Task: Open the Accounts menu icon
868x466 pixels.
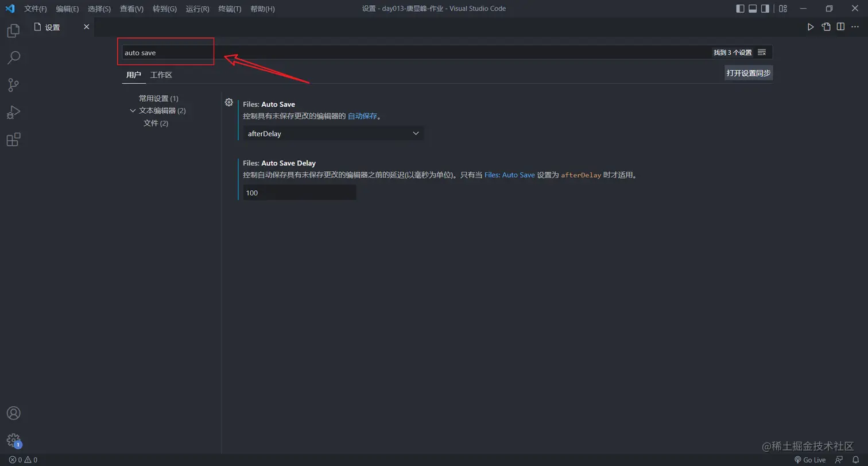Action: tap(13, 413)
